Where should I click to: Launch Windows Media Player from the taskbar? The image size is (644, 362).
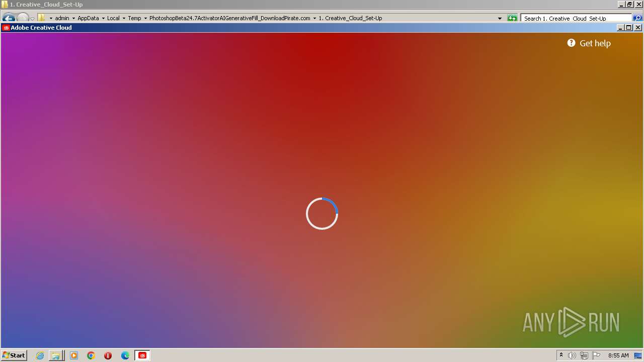(74, 355)
